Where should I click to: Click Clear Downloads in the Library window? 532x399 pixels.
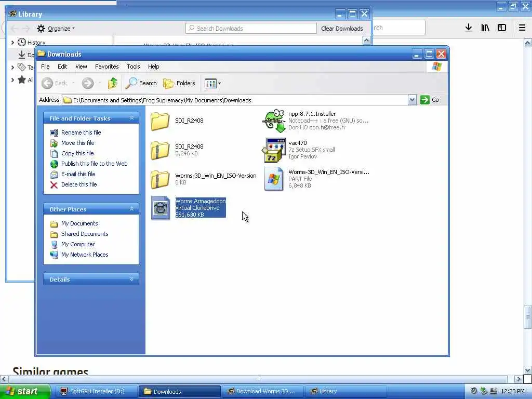point(342,29)
